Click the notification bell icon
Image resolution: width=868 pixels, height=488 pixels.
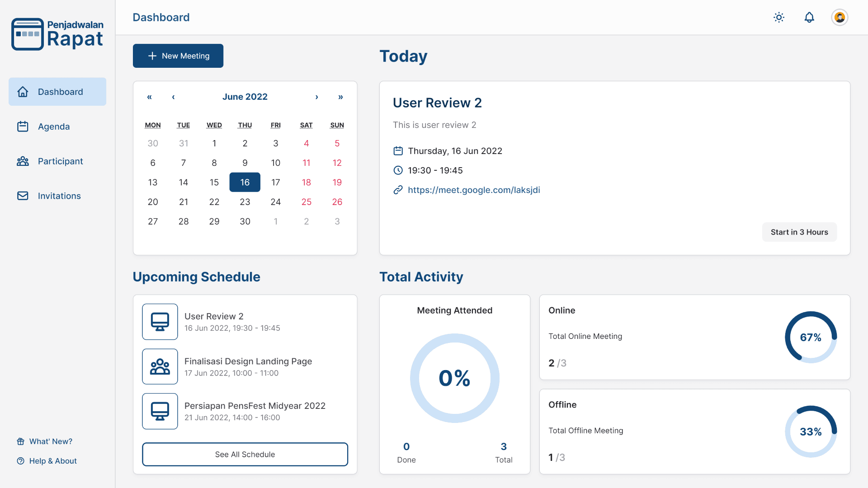point(810,17)
